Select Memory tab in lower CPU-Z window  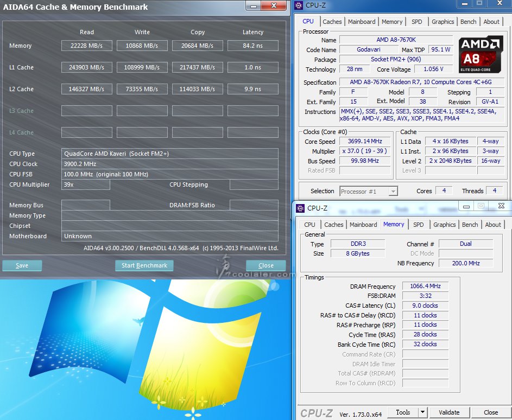[394, 224]
